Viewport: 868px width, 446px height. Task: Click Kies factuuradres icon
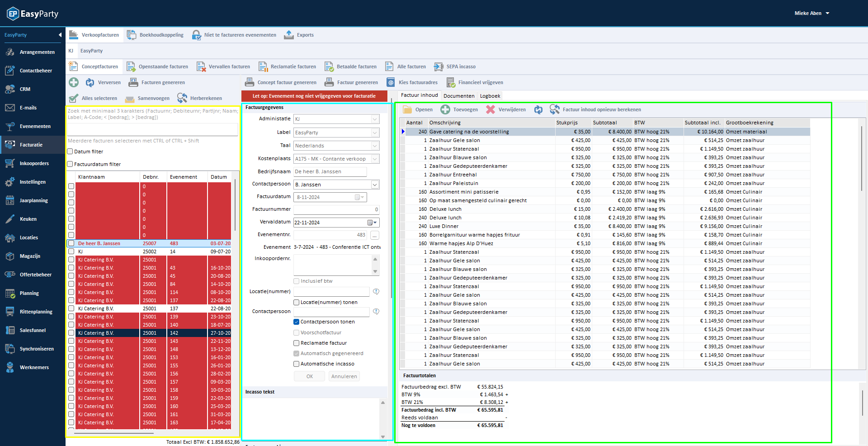[x=391, y=82]
